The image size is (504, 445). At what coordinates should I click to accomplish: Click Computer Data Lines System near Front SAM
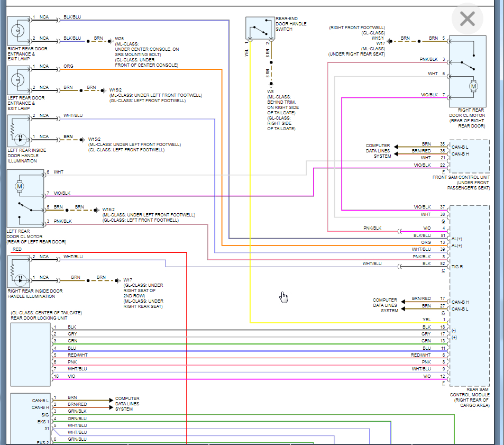pos(378,151)
